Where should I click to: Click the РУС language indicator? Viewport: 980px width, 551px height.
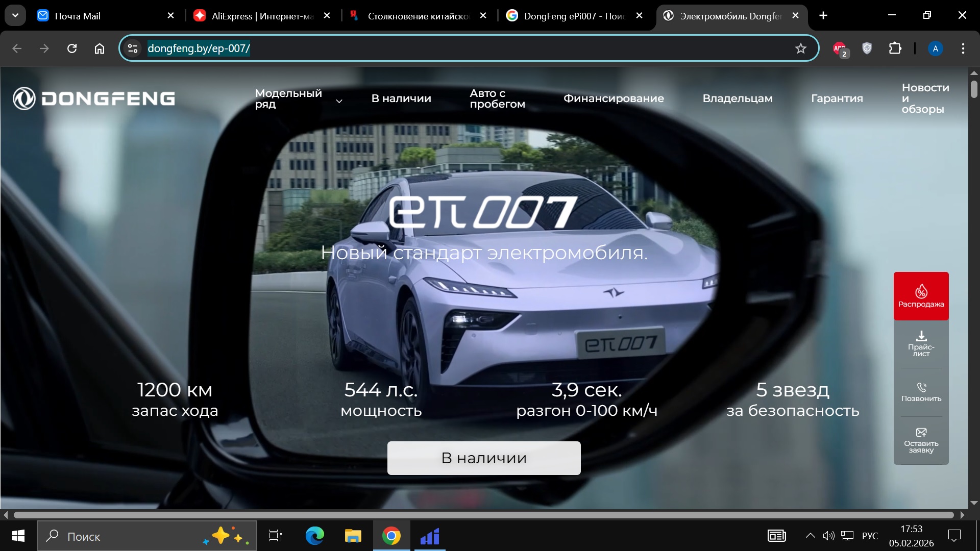870,536
